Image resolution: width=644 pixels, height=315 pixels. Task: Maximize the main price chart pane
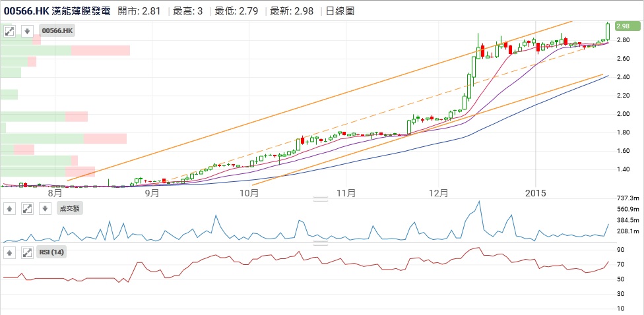(x=10, y=31)
